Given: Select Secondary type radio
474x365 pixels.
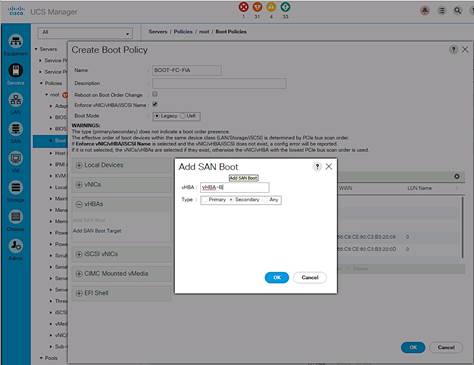Looking at the screenshot, I should click(231, 200).
